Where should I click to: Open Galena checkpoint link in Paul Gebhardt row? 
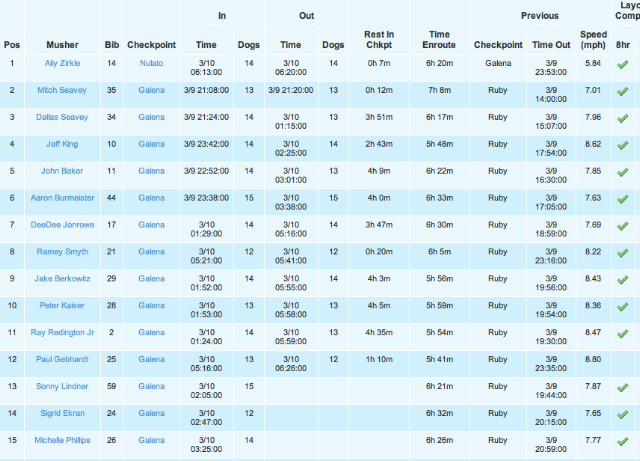coord(151,360)
